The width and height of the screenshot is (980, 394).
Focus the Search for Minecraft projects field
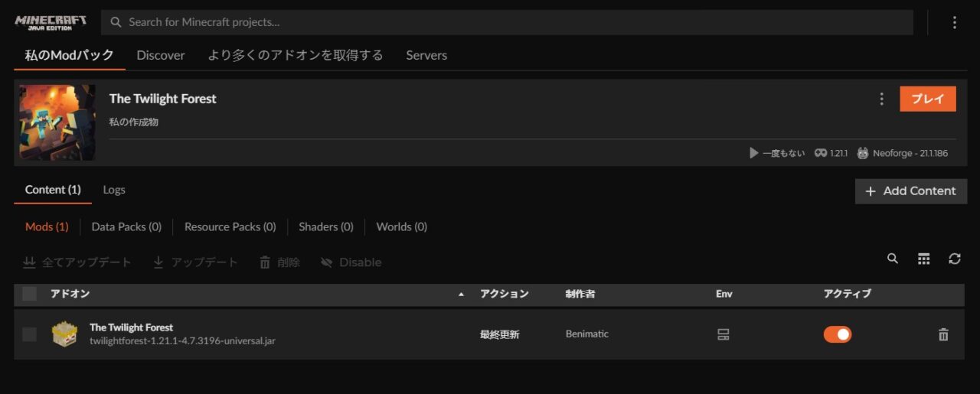pyautogui.click(x=507, y=22)
